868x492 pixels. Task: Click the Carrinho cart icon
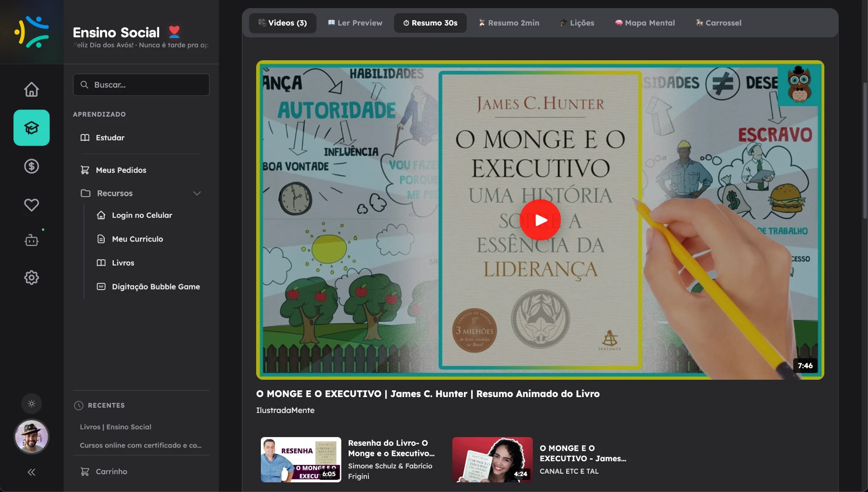(x=85, y=471)
